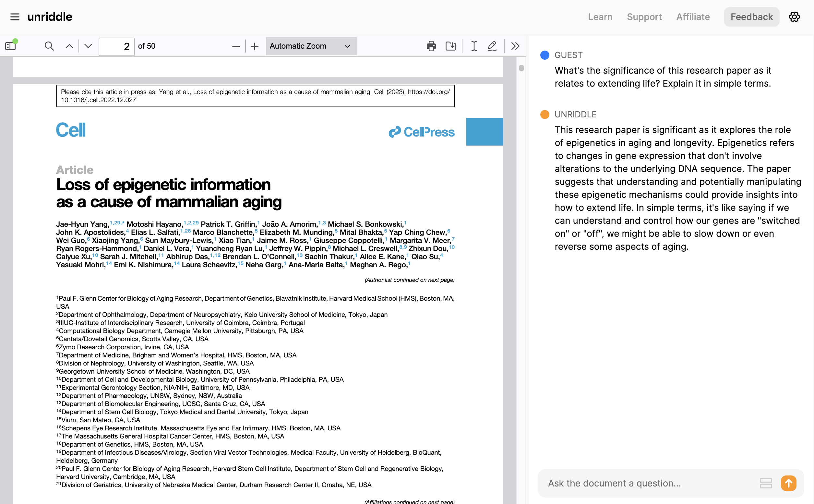This screenshot has height=504, width=814.
Task: Go to the previous page
Action: coord(69,46)
